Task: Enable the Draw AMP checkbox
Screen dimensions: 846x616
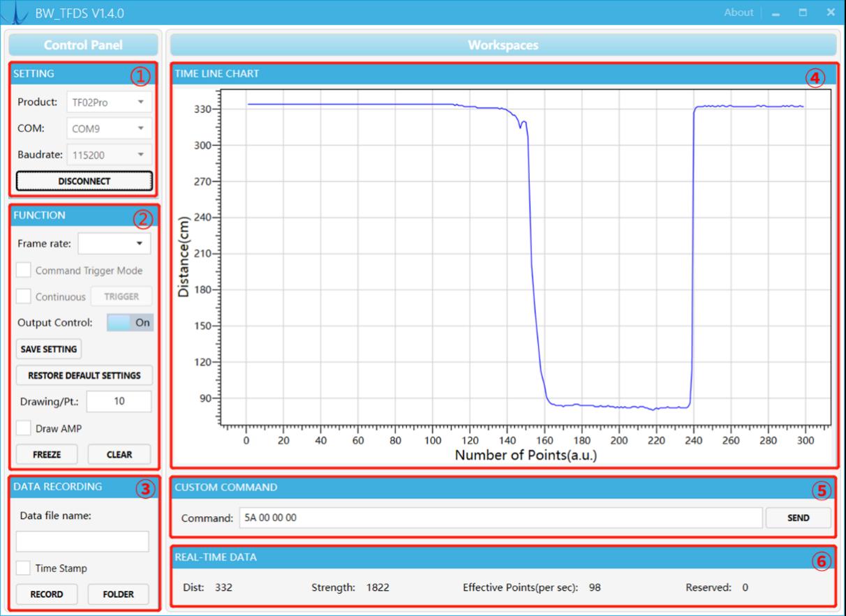Action: tap(24, 428)
